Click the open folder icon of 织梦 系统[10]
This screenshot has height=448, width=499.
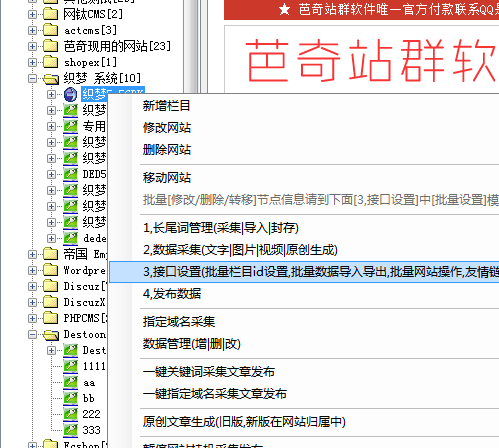pos(51,78)
